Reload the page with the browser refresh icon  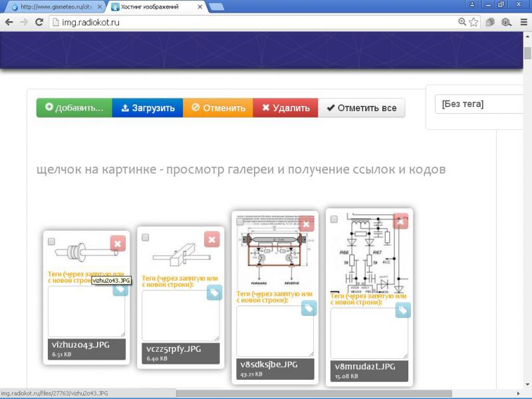point(39,22)
